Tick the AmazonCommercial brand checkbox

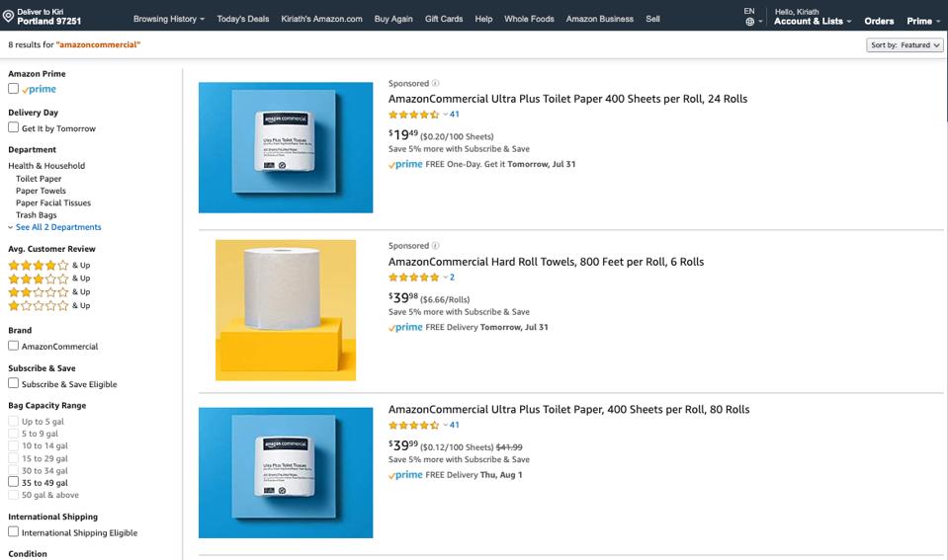(x=14, y=346)
